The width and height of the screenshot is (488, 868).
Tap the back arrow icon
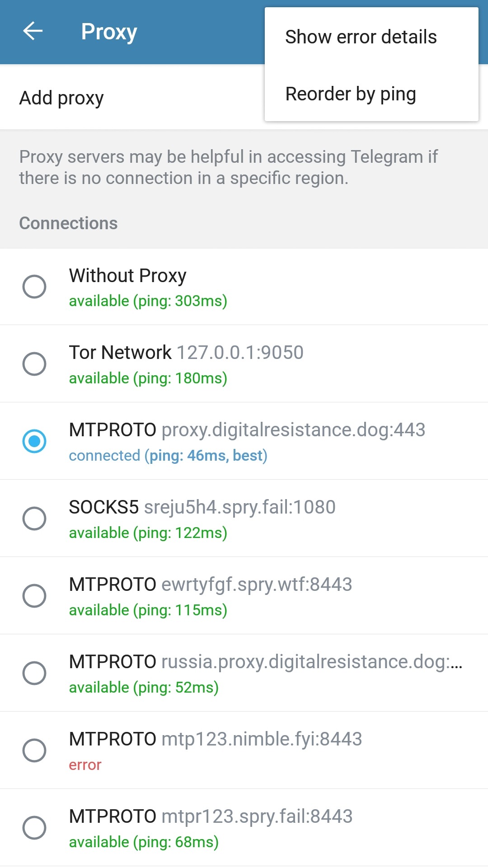(x=33, y=31)
